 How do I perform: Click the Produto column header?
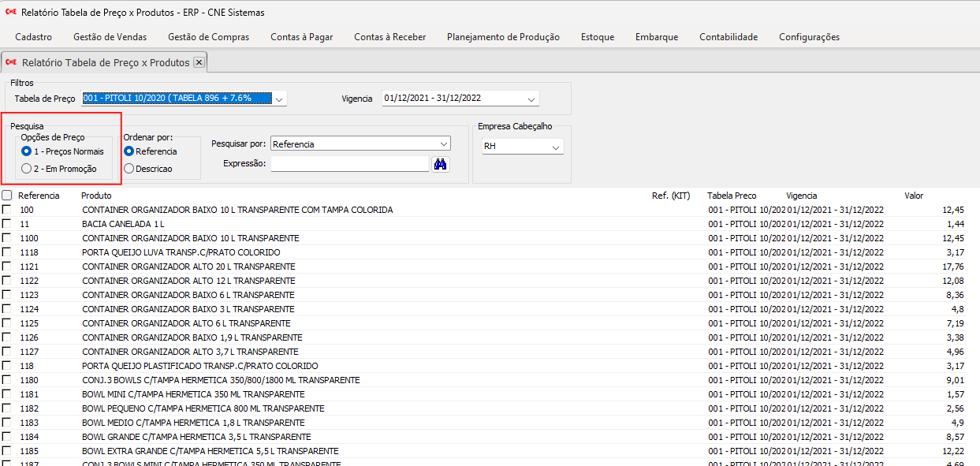[96, 196]
